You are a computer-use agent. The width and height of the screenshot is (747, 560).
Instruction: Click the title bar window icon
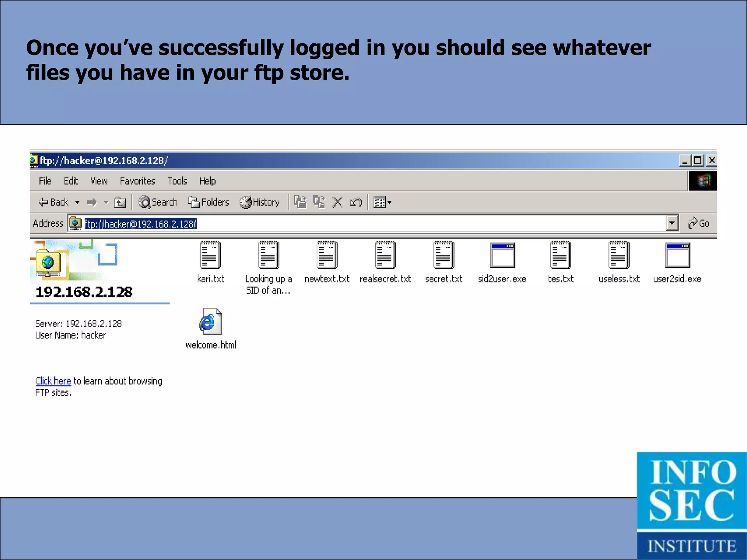(34, 160)
